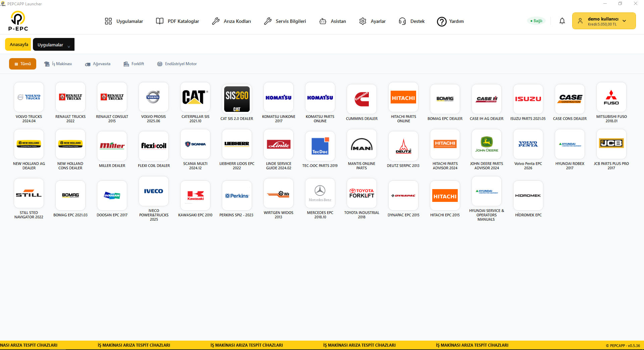Image resolution: width=644 pixels, height=350 pixels.
Task: Launch the Mitsubishi Fuso 2018.01 icon
Action: pos(611,97)
